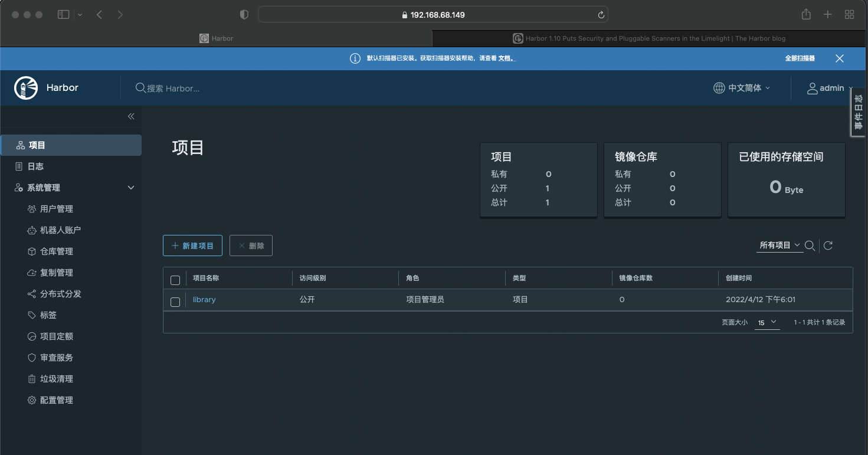Collapse the sidebar with double chevron
Image resolution: width=868 pixels, height=455 pixels.
click(131, 116)
